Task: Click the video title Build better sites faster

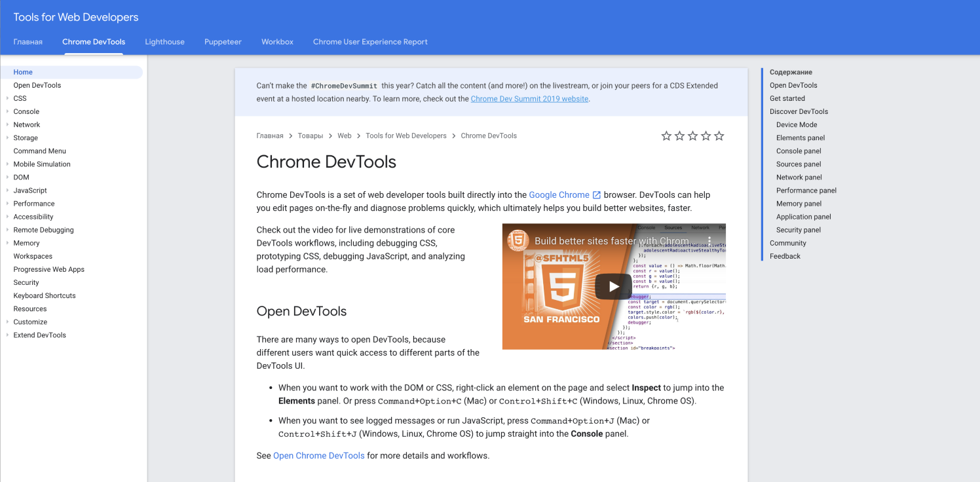Action: [x=611, y=240]
